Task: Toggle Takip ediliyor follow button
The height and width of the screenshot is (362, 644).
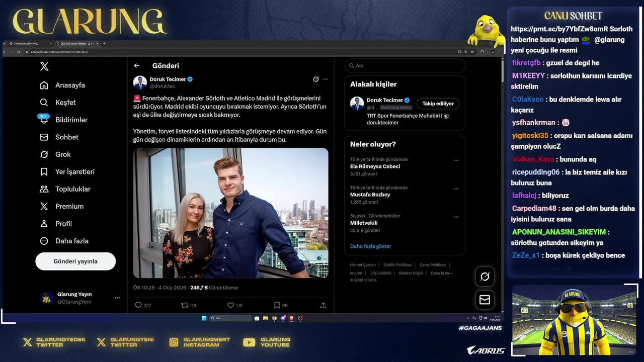Action: [x=438, y=104]
